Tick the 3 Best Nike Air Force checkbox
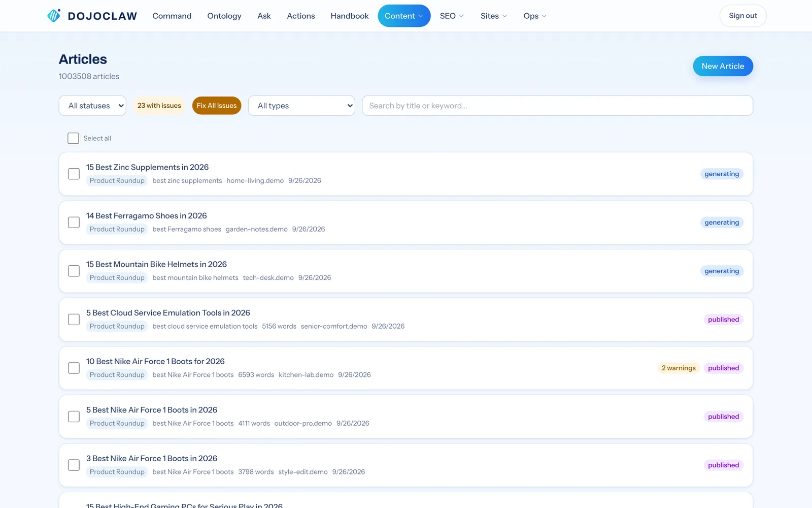 [x=74, y=465]
